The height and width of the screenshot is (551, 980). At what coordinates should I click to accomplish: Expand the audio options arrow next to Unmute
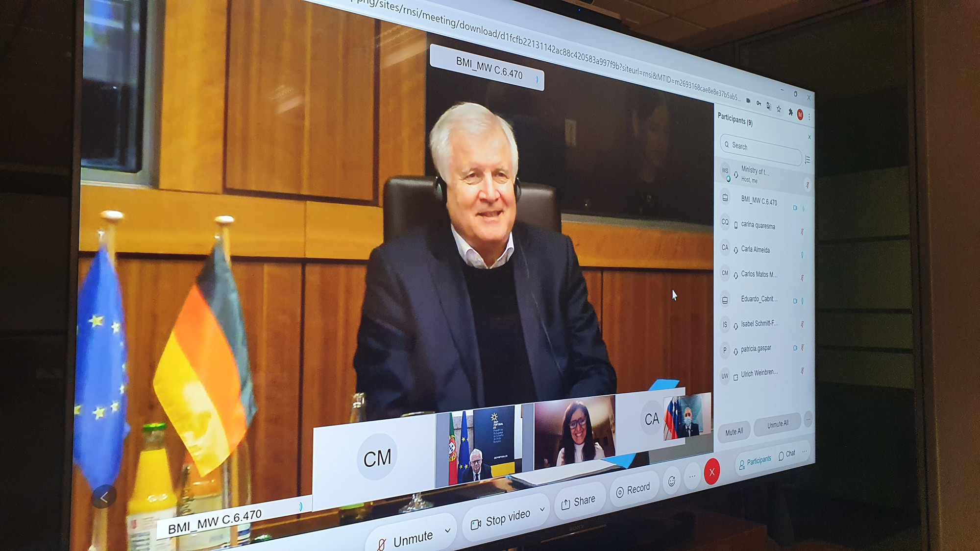(447, 530)
